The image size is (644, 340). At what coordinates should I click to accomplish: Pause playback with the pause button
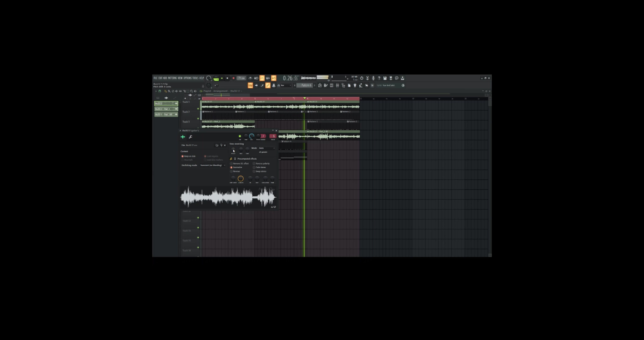(x=222, y=78)
